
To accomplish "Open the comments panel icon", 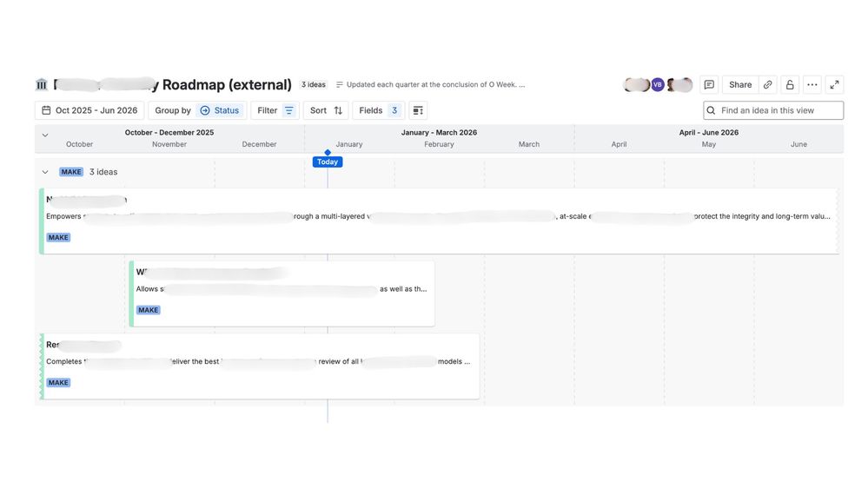I will (709, 84).
